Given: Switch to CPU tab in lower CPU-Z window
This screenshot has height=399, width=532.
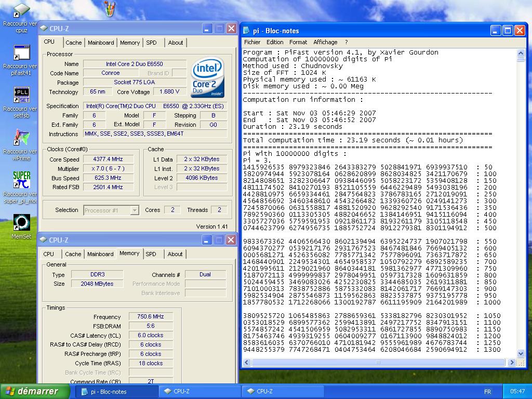Looking at the screenshot, I should [x=48, y=254].
